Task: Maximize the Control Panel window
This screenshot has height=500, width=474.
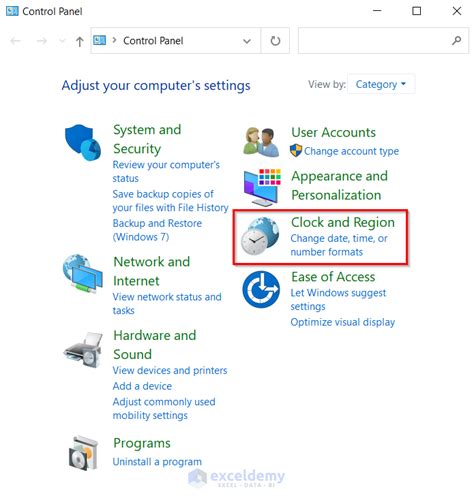Action: point(417,11)
